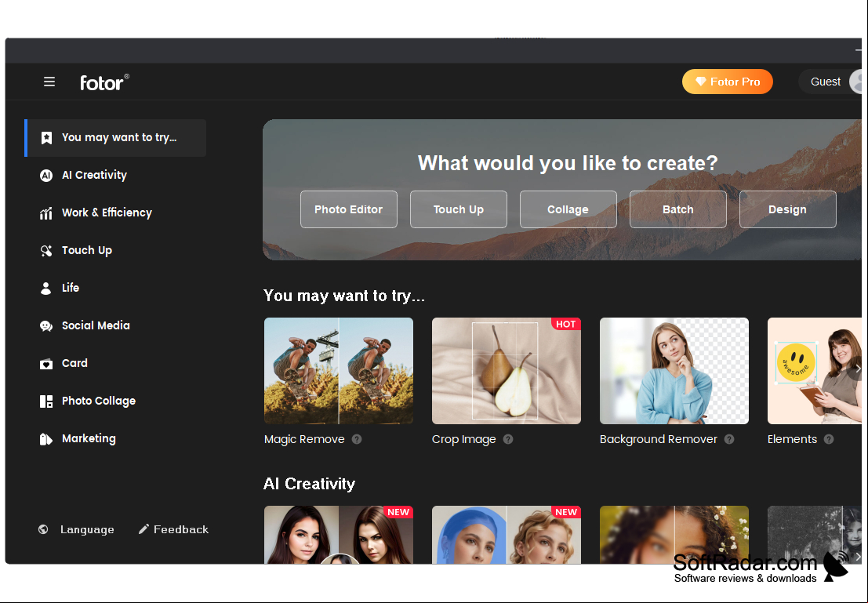
Task: Click the Social Media chat bubble icon
Action: pyautogui.click(x=46, y=326)
